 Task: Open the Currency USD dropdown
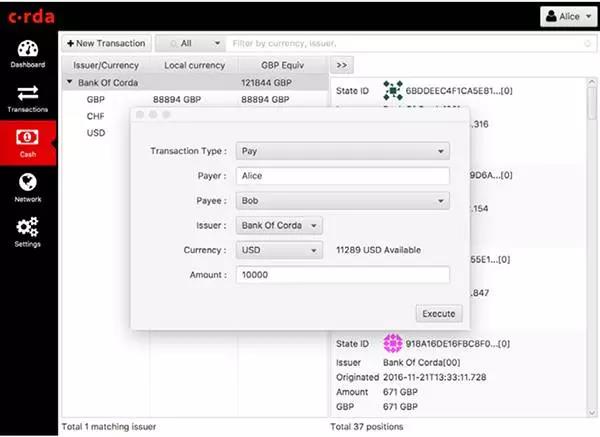point(280,249)
